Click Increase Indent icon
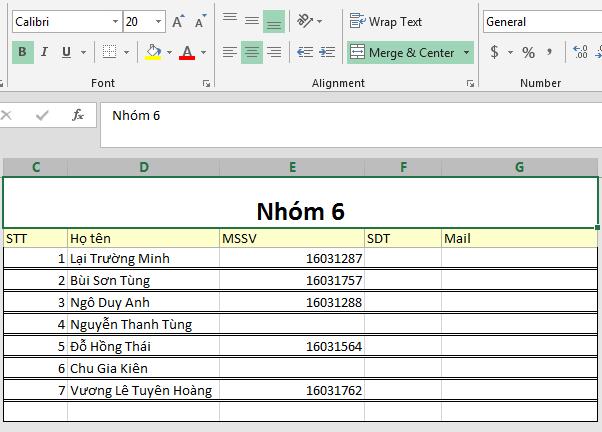This screenshot has height=432, width=602. 327,52
